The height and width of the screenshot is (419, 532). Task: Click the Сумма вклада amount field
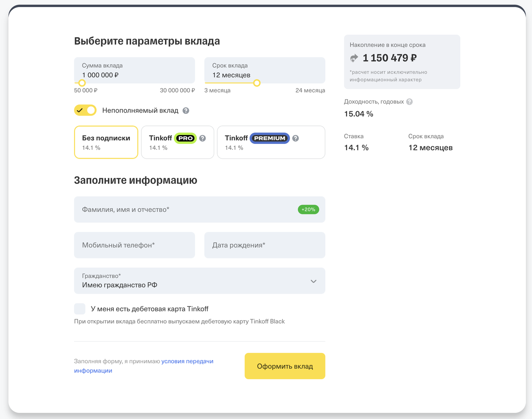(134, 70)
